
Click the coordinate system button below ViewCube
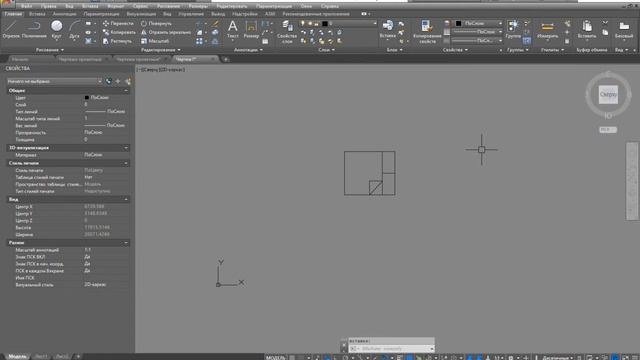(x=608, y=130)
